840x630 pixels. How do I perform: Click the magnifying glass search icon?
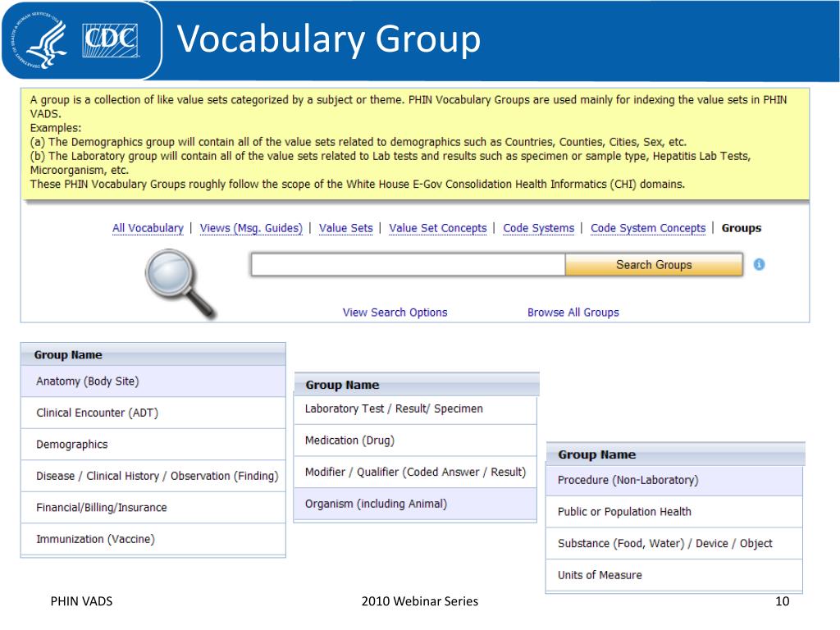point(180,283)
